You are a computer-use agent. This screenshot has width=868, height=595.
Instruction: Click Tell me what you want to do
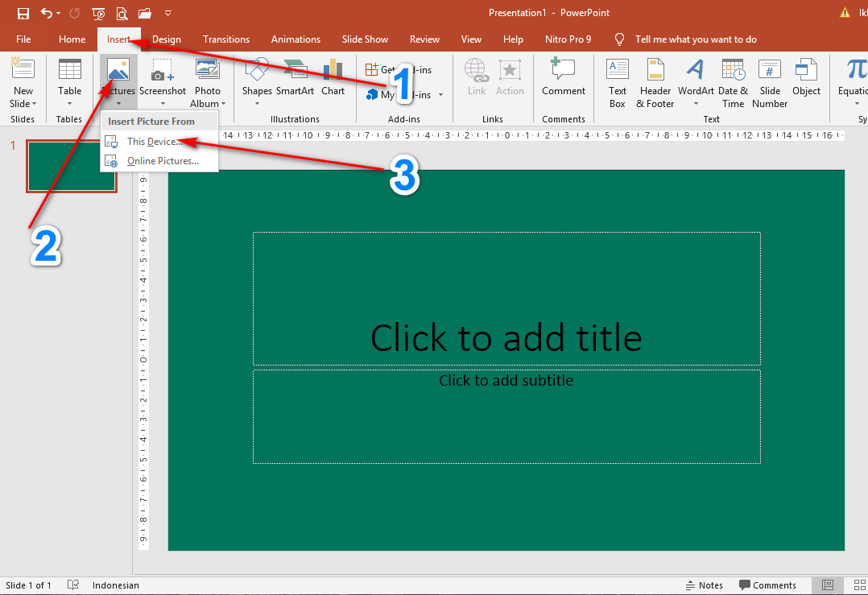click(x=696, y=39)
